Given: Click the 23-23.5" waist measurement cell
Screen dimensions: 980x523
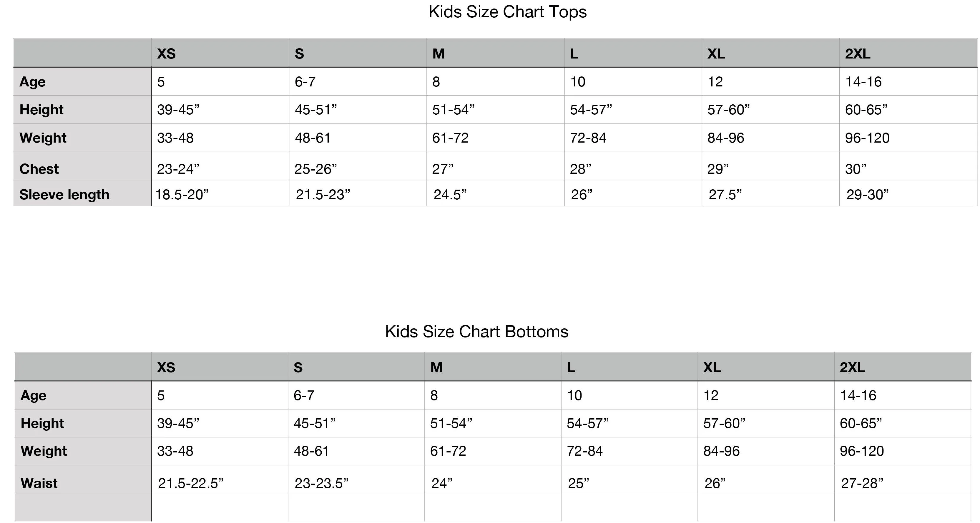Looking at the screenshot, I should [321, 483].
